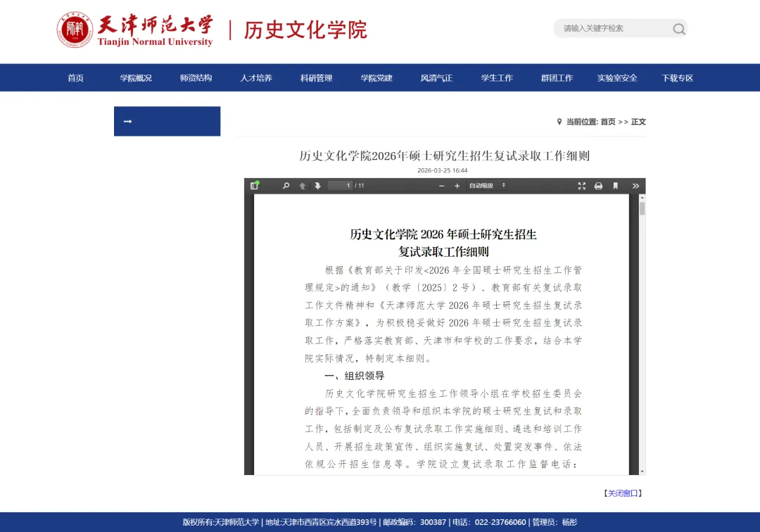Screen dimensions: 760x532
Task: Click the 首页 breadcrumb link
Action: click(x=608, y=122)
